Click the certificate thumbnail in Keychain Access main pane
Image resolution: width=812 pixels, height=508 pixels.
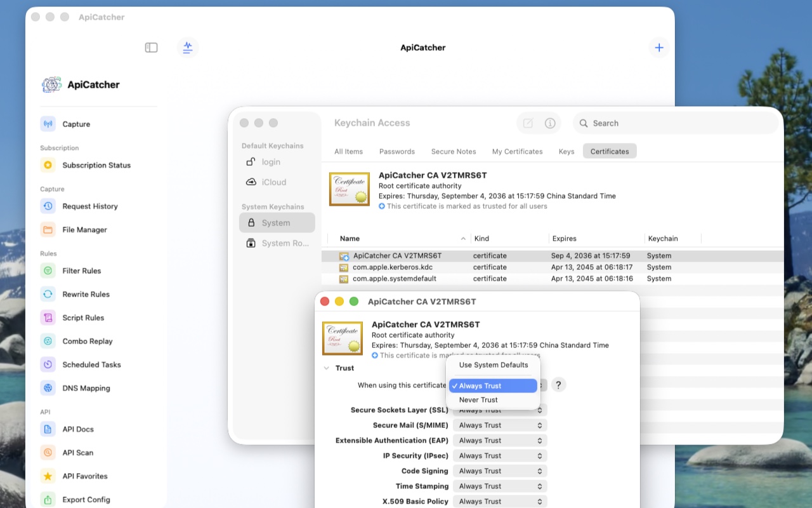coord(350,189)
